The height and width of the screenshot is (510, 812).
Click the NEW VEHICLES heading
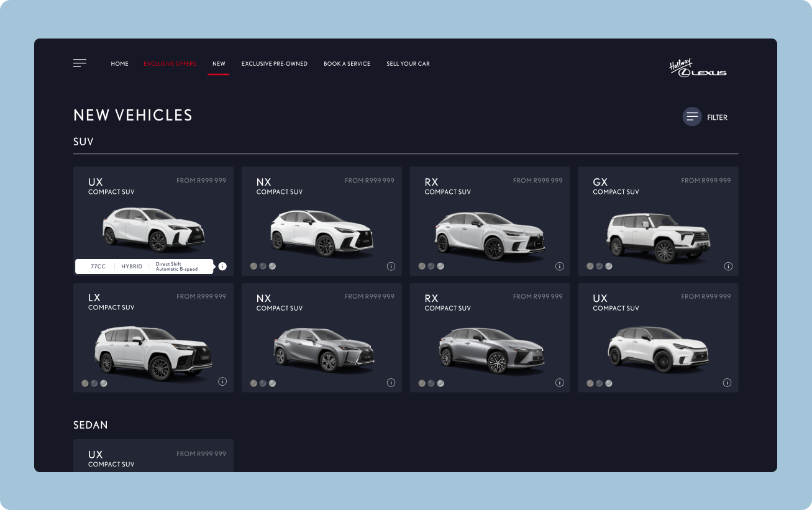133,115
